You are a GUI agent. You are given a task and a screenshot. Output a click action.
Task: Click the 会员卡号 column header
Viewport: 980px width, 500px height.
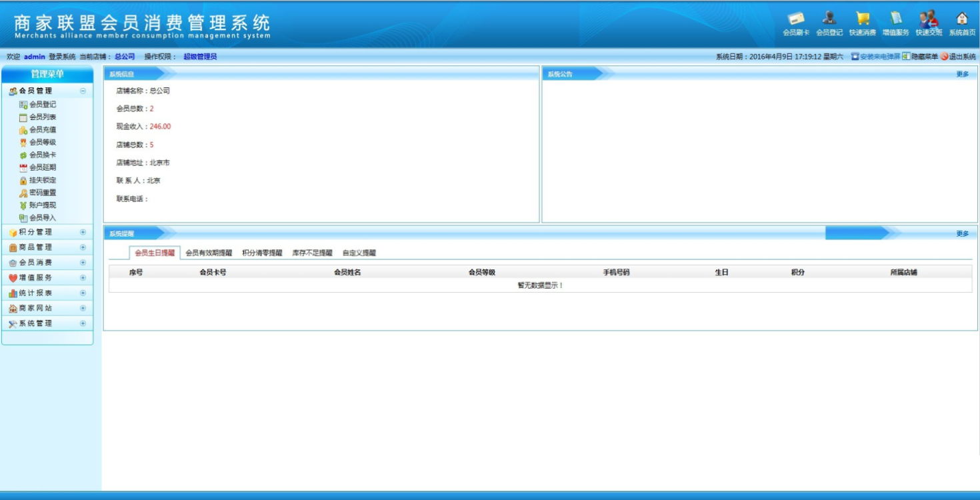[213, 272]
